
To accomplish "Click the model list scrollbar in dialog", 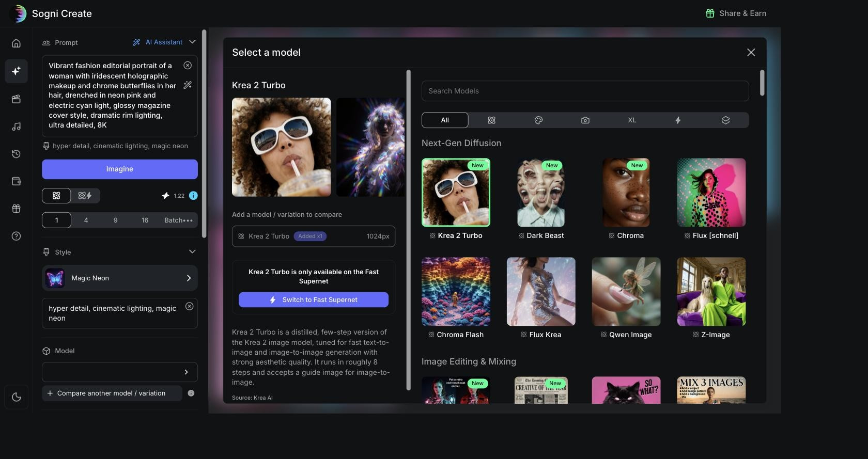I will pos(762,83).
